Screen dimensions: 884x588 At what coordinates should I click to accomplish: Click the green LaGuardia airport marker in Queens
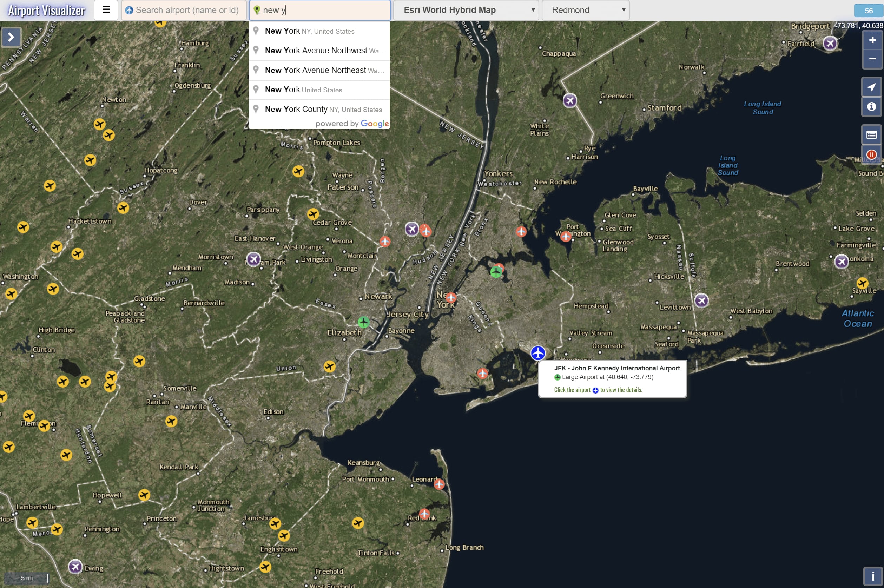pyautogui.click(x=496, y=272)
